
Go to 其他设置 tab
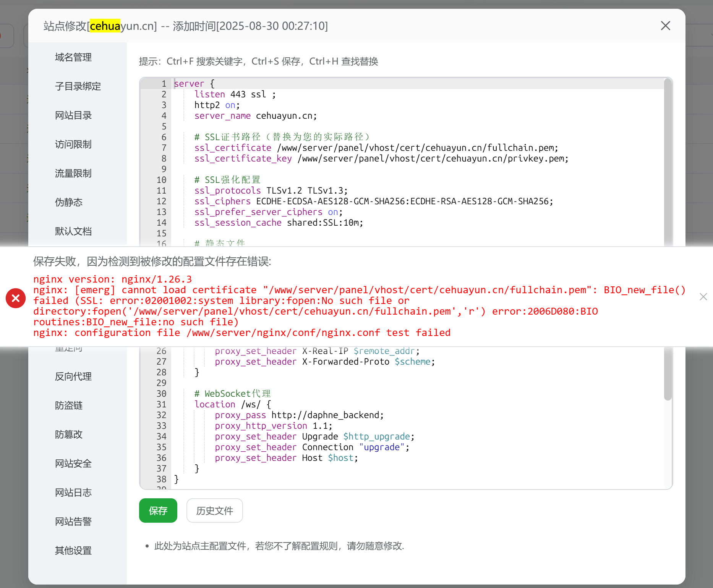pos(73,551)
